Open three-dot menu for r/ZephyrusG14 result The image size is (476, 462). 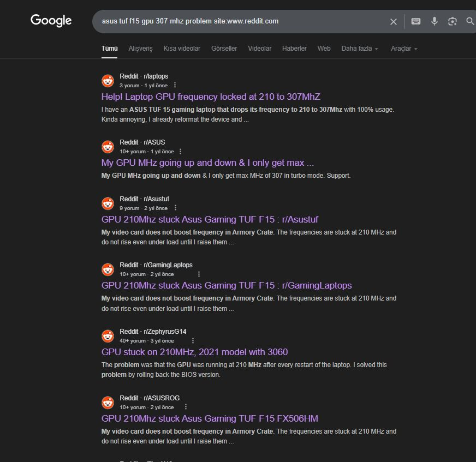point(193,341)
